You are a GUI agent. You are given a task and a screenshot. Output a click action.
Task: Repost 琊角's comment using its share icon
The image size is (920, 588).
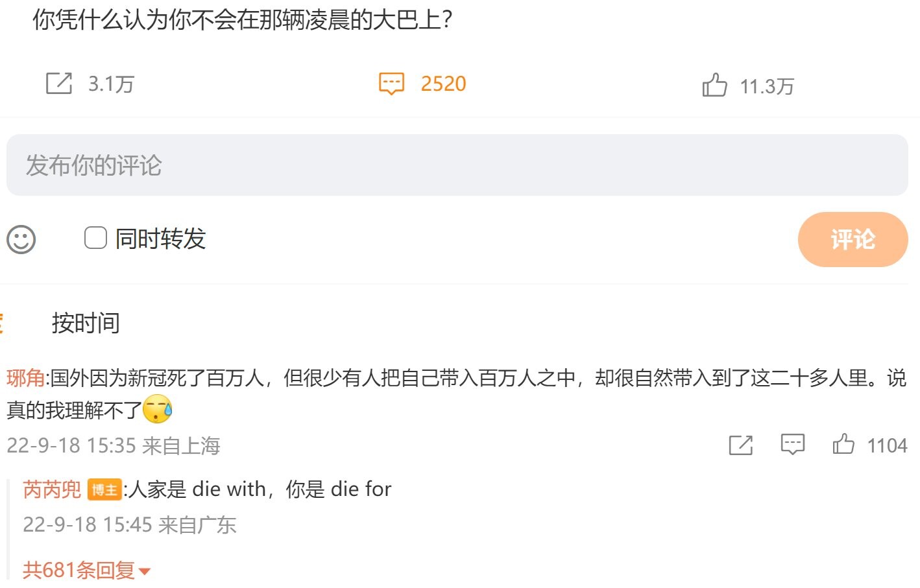point(740,445)
